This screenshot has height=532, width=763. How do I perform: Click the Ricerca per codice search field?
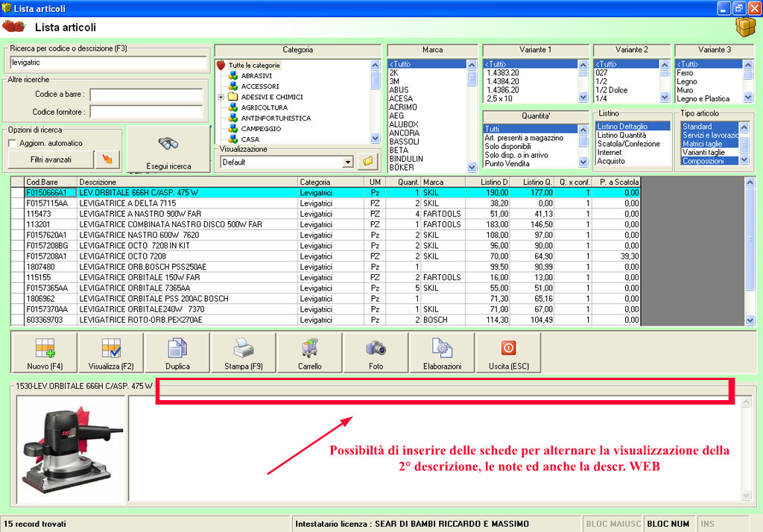(x=108, y=63)
